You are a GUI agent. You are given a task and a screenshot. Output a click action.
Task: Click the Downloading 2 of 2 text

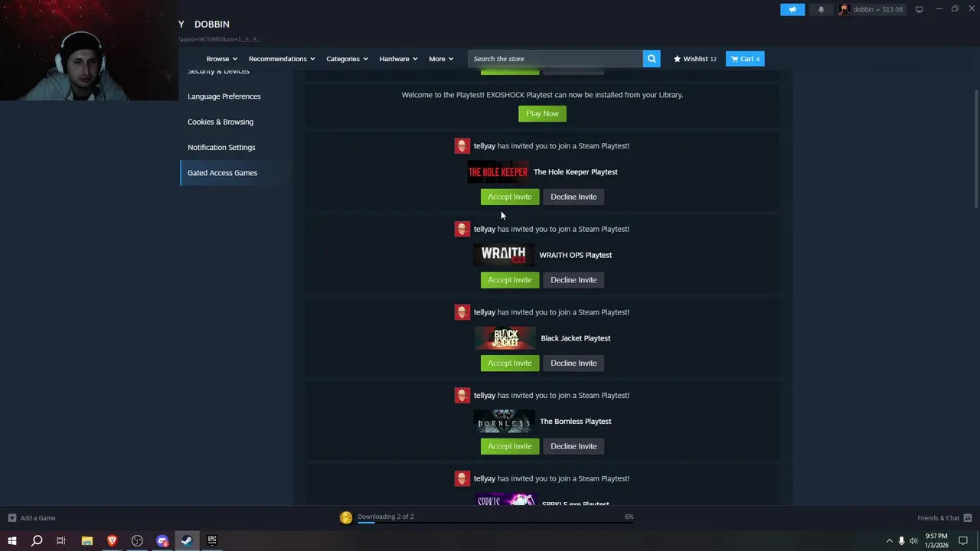point(386,517)
